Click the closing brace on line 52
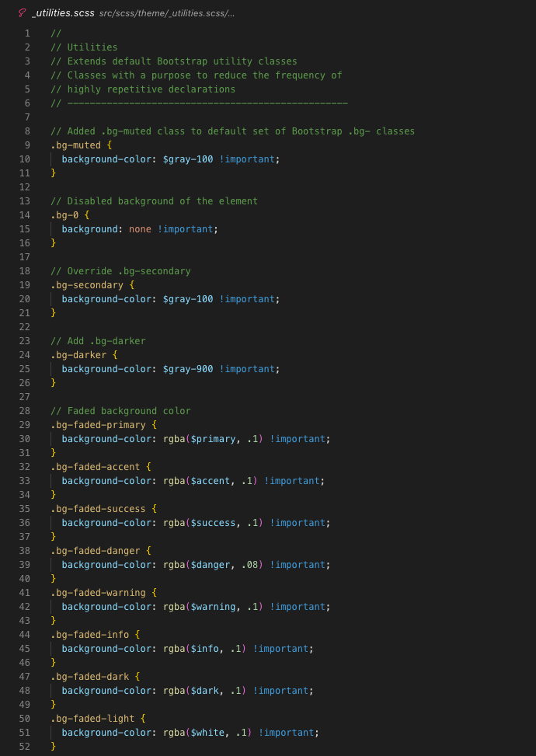Viewport: 536px width, 756px height. 54,747
